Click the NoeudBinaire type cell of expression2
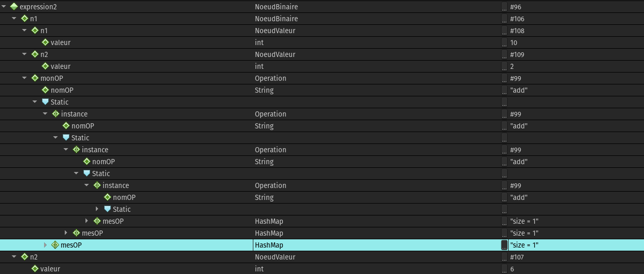Screen dimensions: 644x274 [x=276, y=7]
